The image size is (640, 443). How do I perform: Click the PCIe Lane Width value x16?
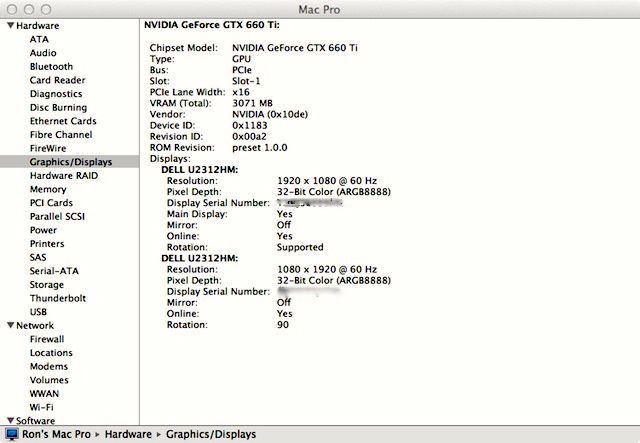[241, 92]
